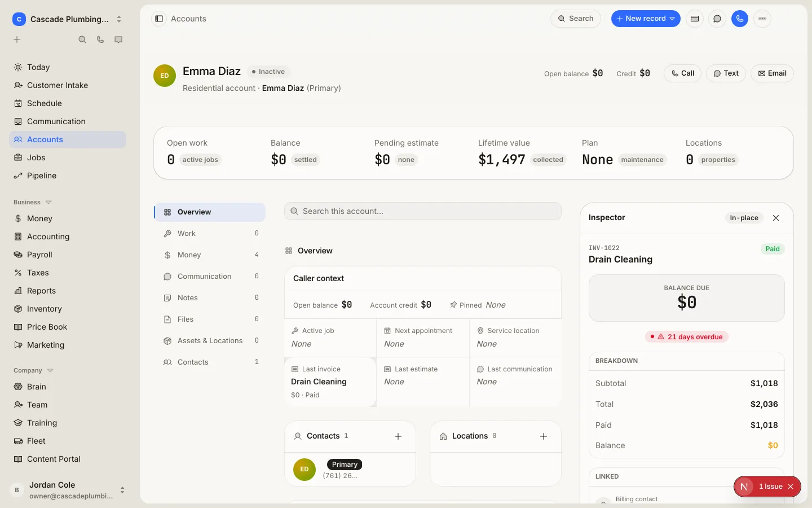
Task: Open Inventory in sidebar
Action: (x=68, y=309)
